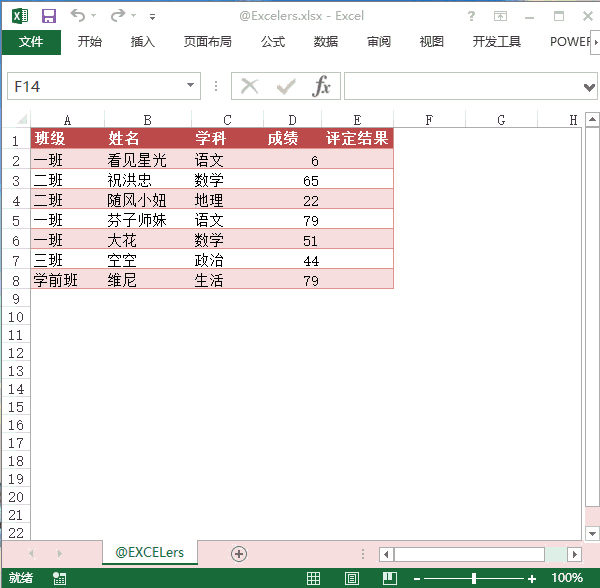Click the Insert Function fx icon
The image size is (600, 588).
(x=321, y=87)
